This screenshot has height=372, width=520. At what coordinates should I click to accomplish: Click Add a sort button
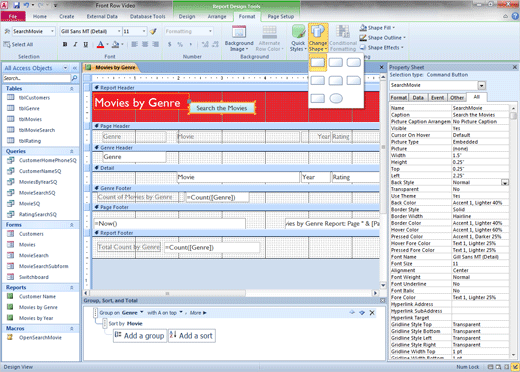(192, 336)
